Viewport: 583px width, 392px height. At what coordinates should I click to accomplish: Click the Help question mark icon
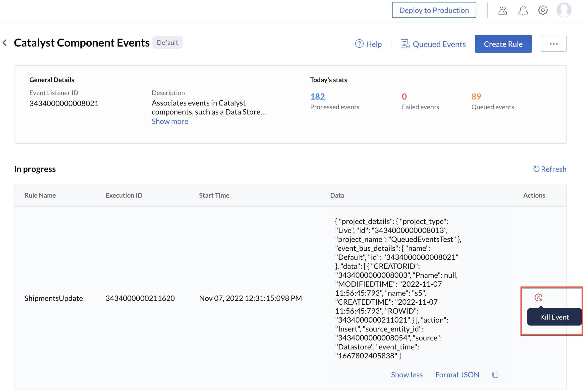click(359, 44)
